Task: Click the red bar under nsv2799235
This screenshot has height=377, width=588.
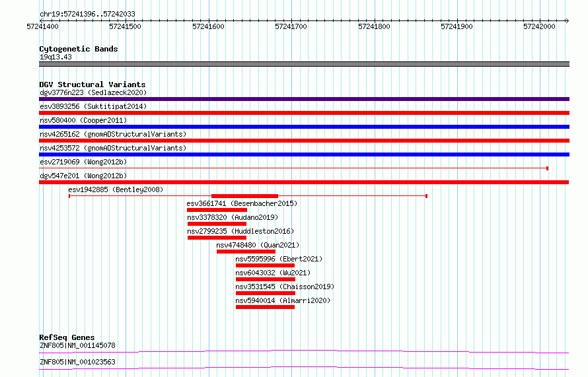Action: coord(217,238)
